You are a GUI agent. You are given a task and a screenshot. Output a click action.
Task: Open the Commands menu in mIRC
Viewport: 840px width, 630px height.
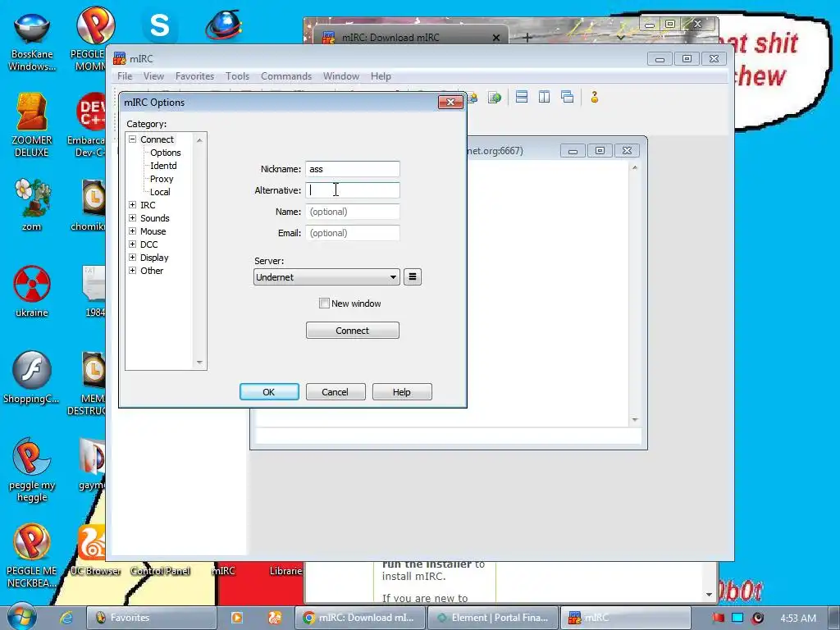click(286, 76)
